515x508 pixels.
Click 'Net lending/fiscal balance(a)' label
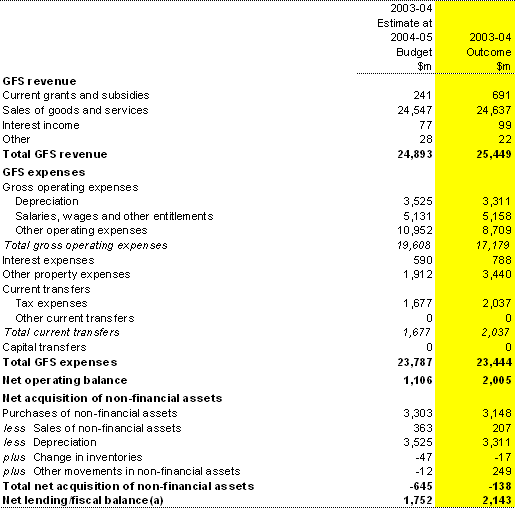[83, 500]
